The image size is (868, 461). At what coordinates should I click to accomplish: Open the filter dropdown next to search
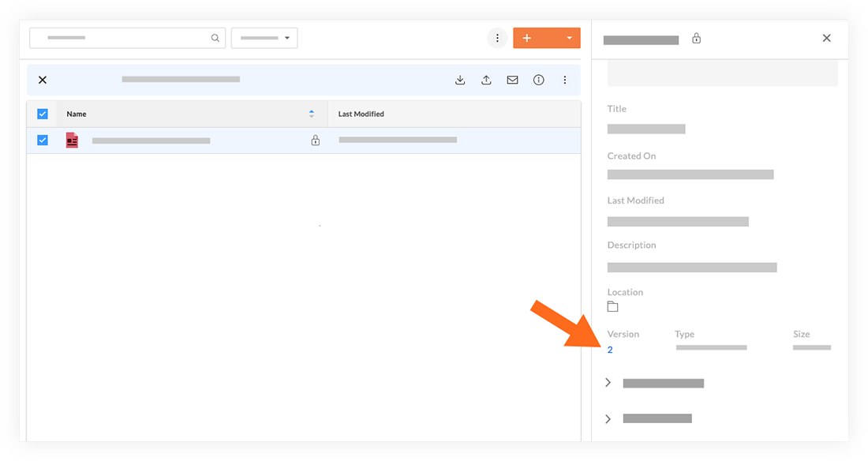(264, 38)
